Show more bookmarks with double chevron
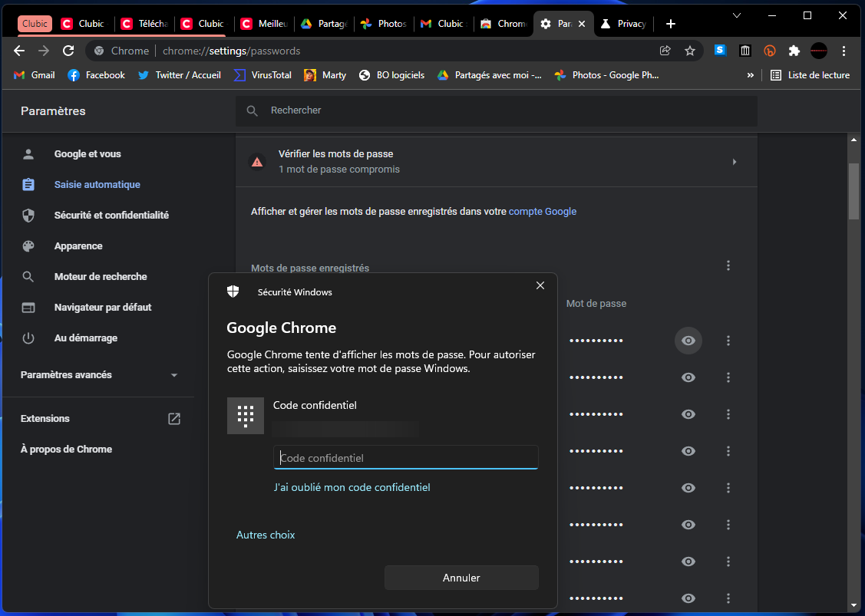 click(x=751, y=75)
